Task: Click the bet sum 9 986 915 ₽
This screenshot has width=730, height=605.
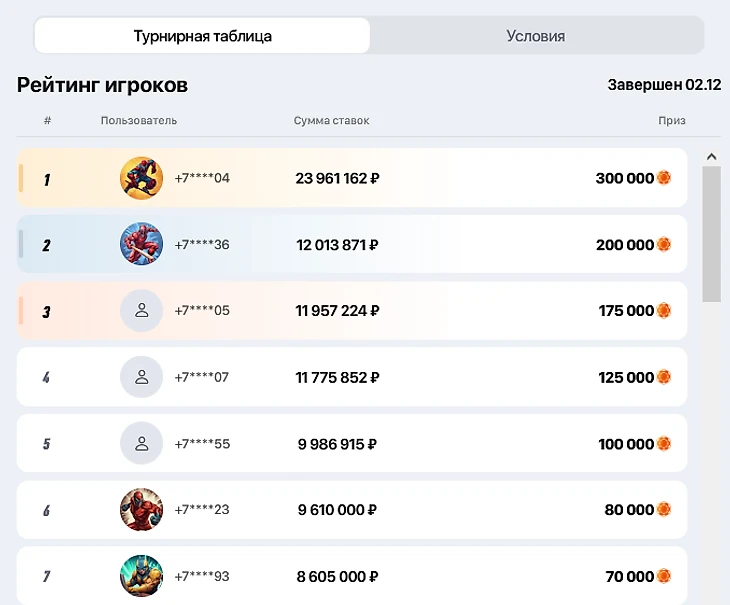Action: (x=338, y=444)
